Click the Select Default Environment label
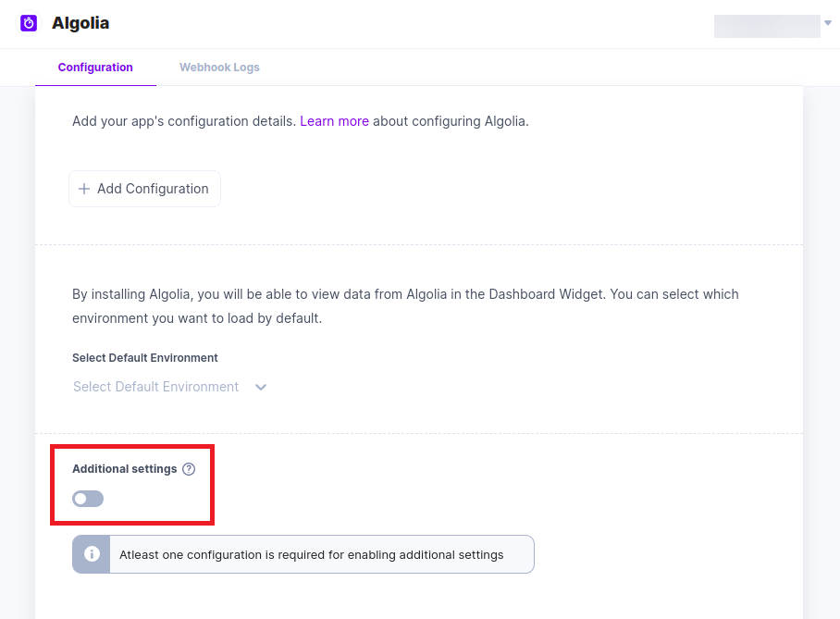 [x=145, y=358]
